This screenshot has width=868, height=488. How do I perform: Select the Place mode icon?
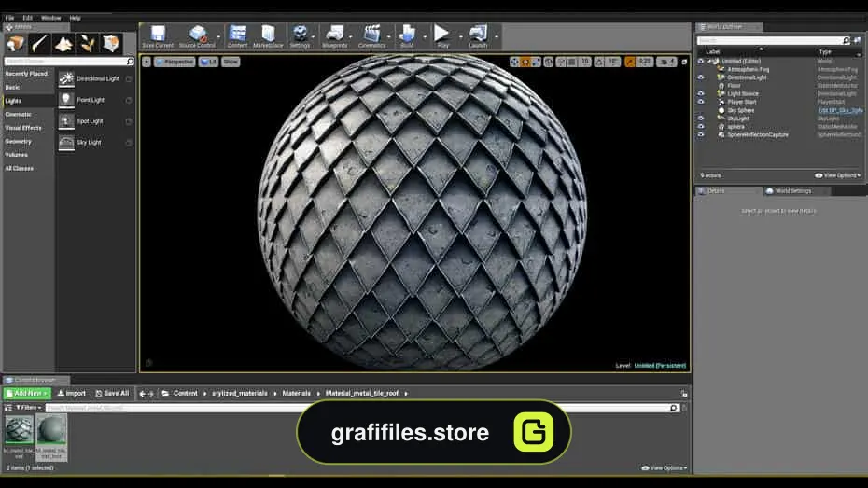[16, 43]
